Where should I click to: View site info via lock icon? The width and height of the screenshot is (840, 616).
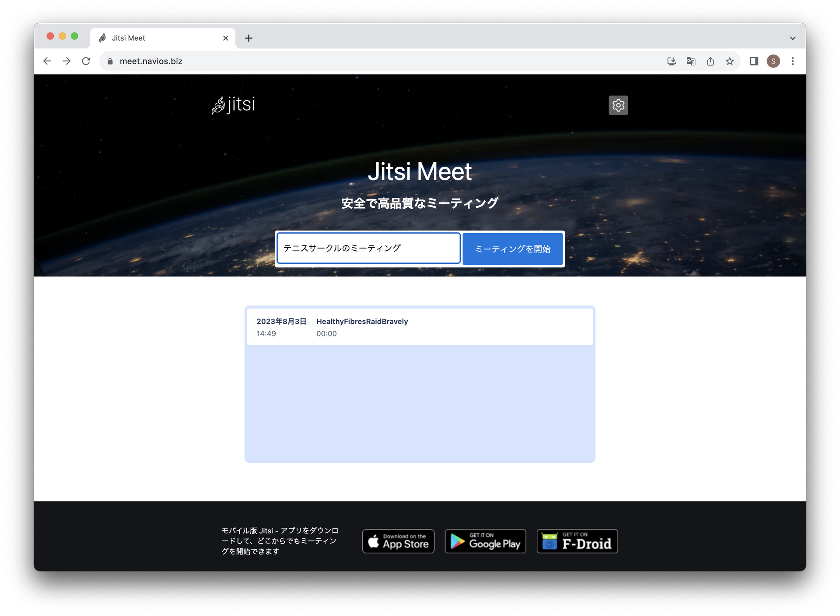pyautogui.click(x=110, y=62)
